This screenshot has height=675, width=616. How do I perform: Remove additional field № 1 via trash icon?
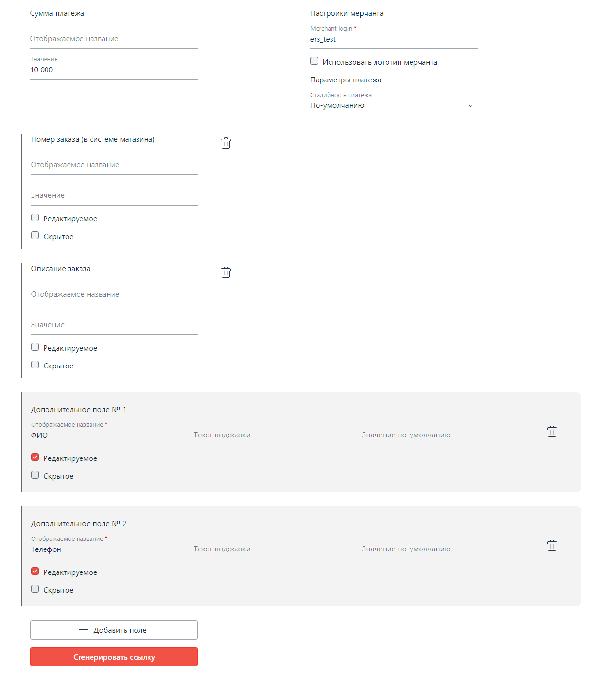(552, 432)
